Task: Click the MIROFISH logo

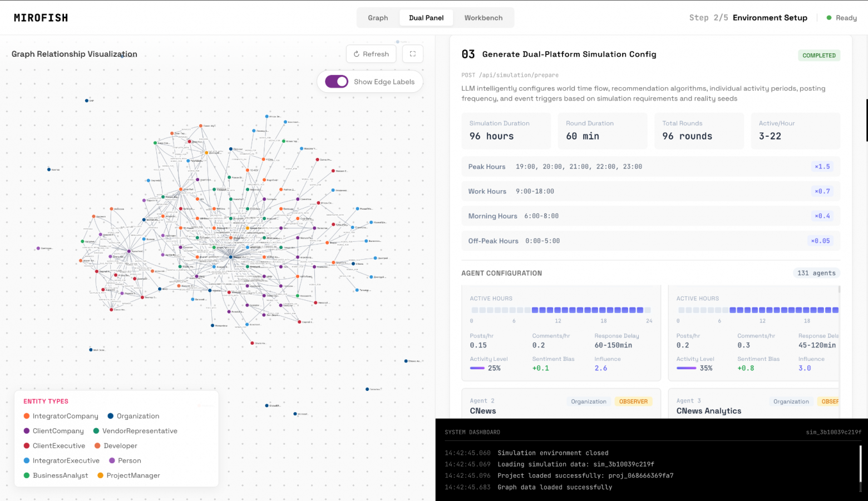Action: pos(41,18)
